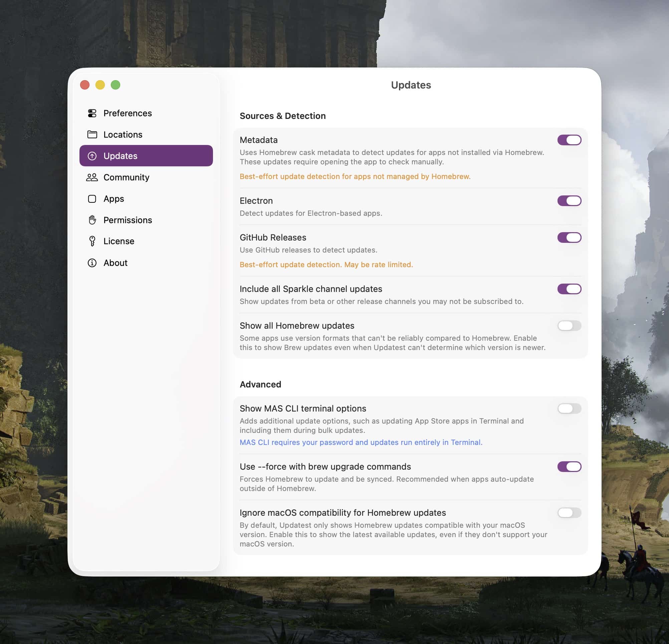Enable Ignore macOS compatibility toggle
Image resolution: width=669 pixels, height=644 pixels.
(569, 512)
